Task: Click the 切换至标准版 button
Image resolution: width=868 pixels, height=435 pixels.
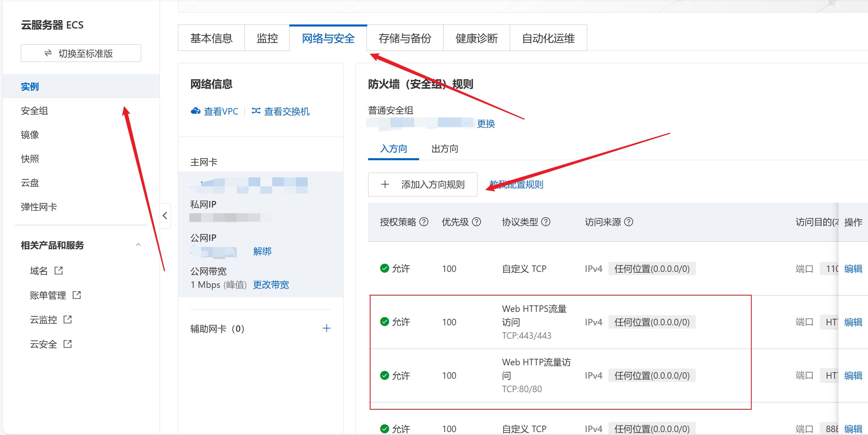Action: click(x=81, y=53)
